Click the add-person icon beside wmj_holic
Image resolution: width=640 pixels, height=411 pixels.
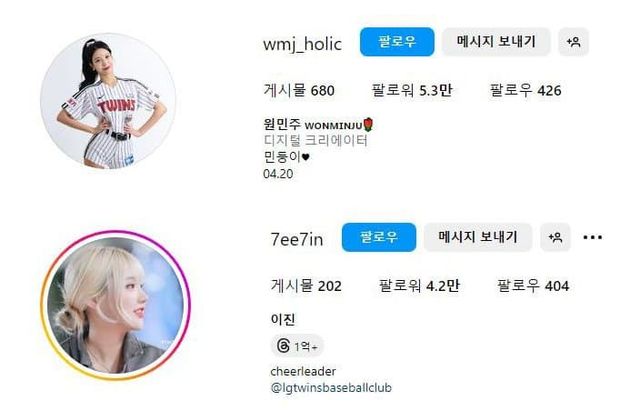click(x=573, y=42)
